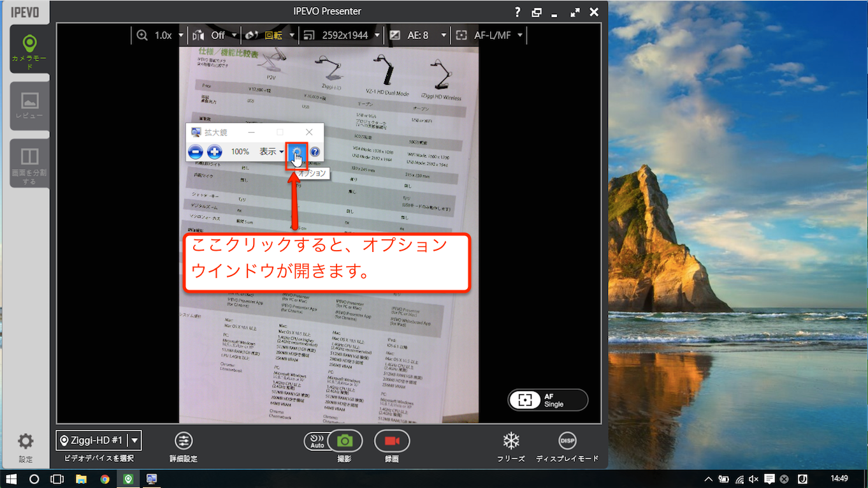Click the magnifier zoom out minus button
868x488 pixels.
click(196, 152)
